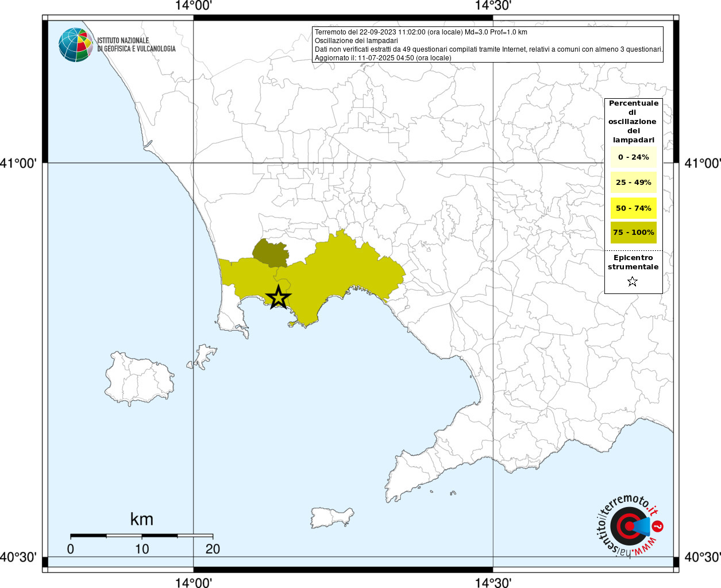Click the left 41°00' latitude label
The height and width of the screenshot is (588, 721).
point(18,164)
